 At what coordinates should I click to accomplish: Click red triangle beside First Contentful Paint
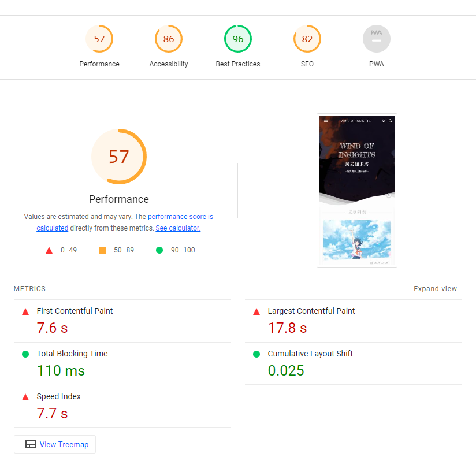[25, 311]
